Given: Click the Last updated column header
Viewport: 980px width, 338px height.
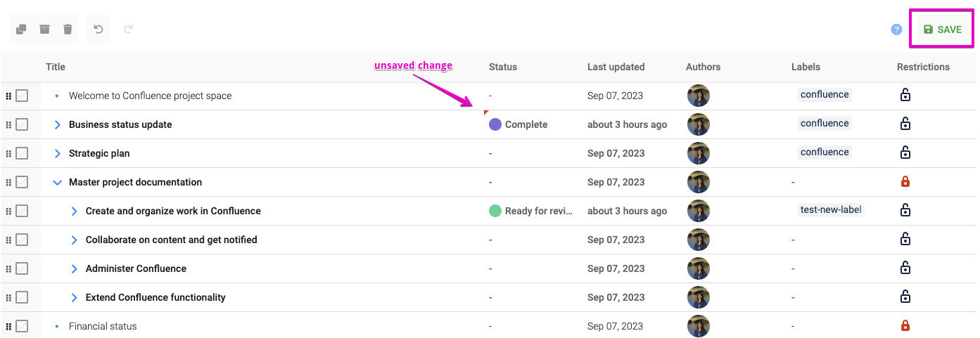Looking at the screenshot, I should [x=616, y=67].
